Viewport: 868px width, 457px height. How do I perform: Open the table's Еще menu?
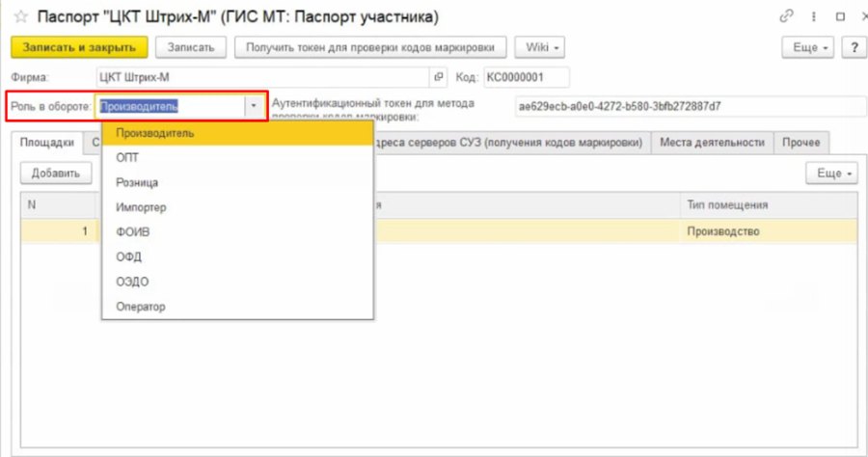[x=831, y=174]
